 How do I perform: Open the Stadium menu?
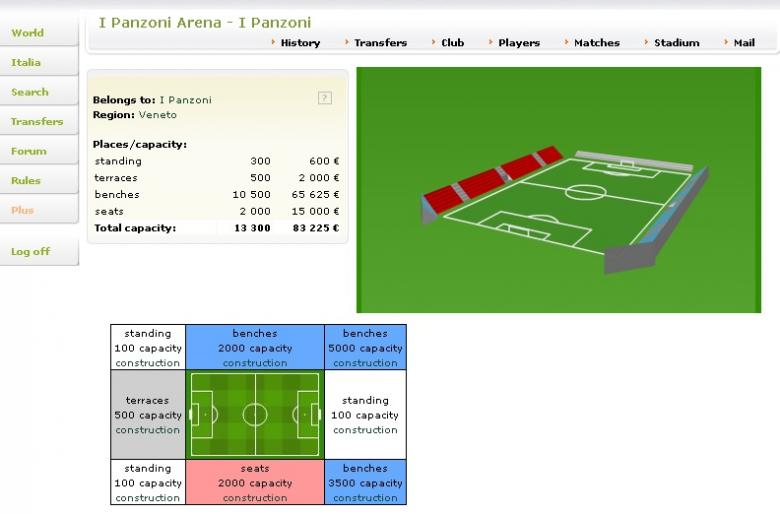(x=676, y=43)
